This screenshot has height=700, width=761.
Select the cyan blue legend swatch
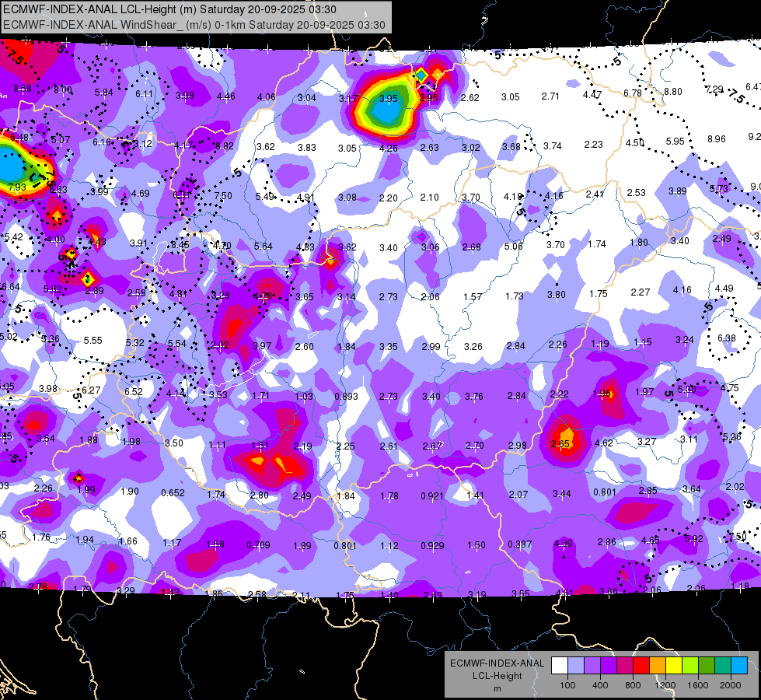click(739, 666)
